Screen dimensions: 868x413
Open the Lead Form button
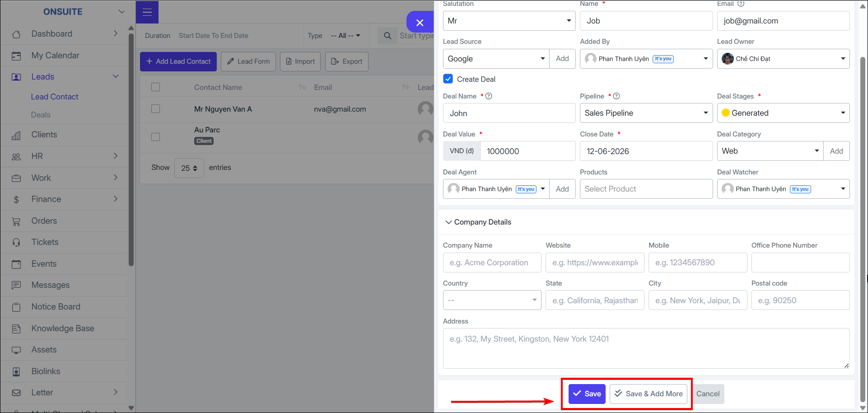[x=248, y=61]
